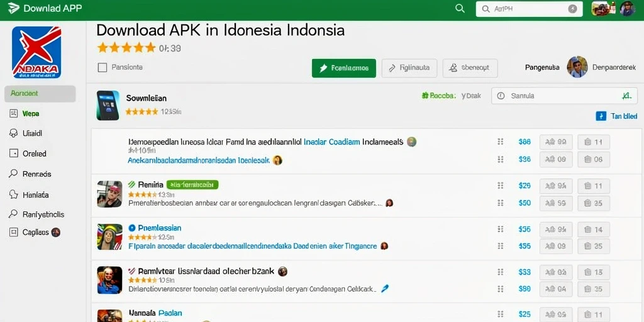Click the round grey icon inside the search box
Screen dimensions: 644x322
(x=572, y=9)
